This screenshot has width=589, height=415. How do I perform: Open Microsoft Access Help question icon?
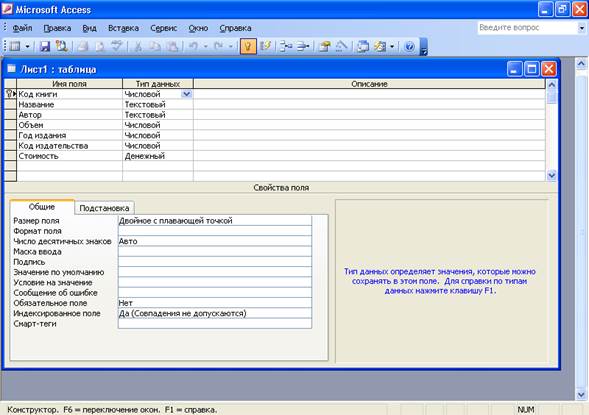tap(409, 47)
